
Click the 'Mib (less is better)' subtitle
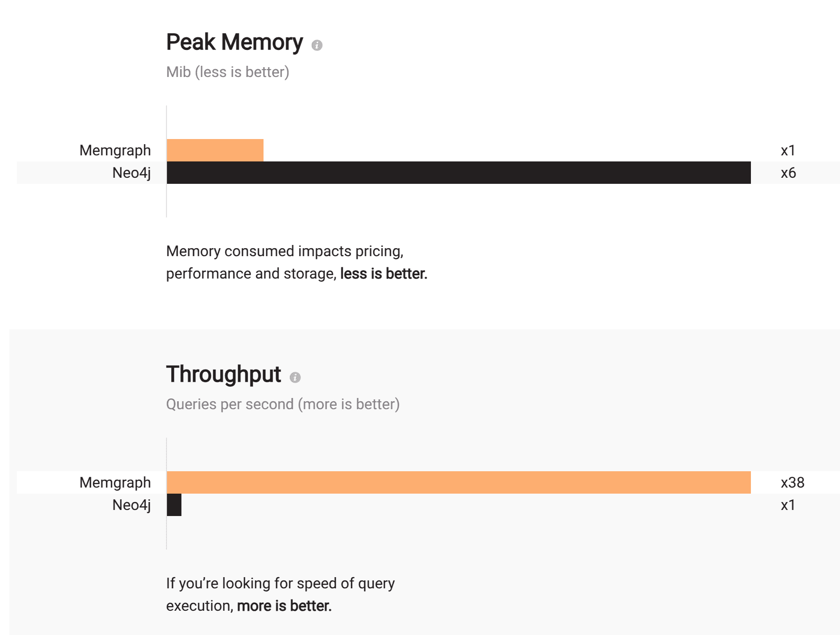point(228,72)
